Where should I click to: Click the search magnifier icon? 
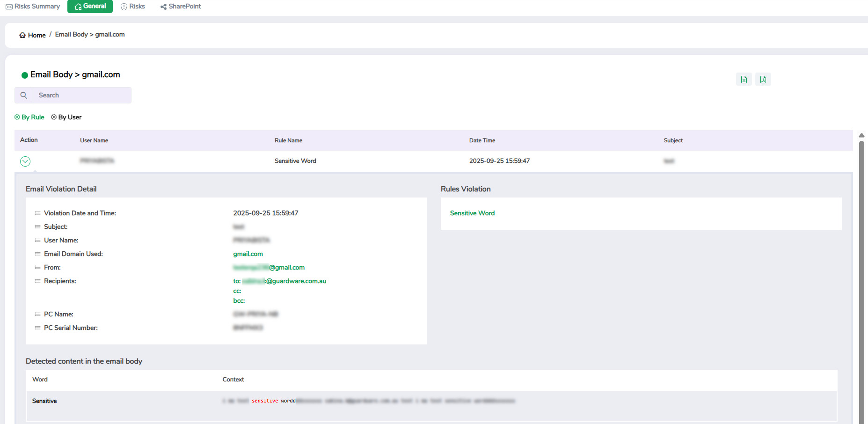pos(24,95)
